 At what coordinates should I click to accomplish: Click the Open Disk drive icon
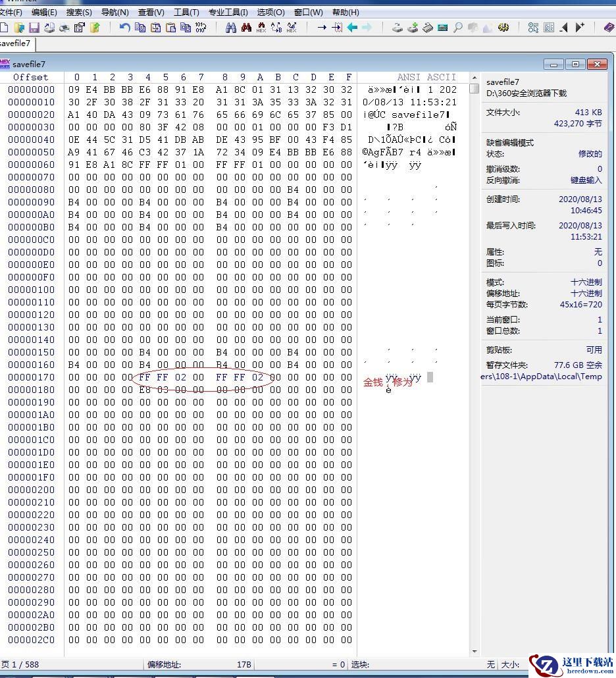click(x=398, y=28)
